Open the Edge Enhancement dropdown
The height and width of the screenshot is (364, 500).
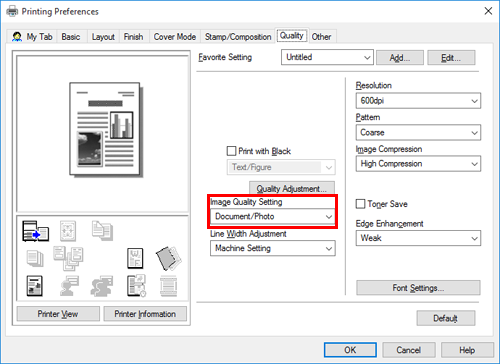tap(418, 238)
